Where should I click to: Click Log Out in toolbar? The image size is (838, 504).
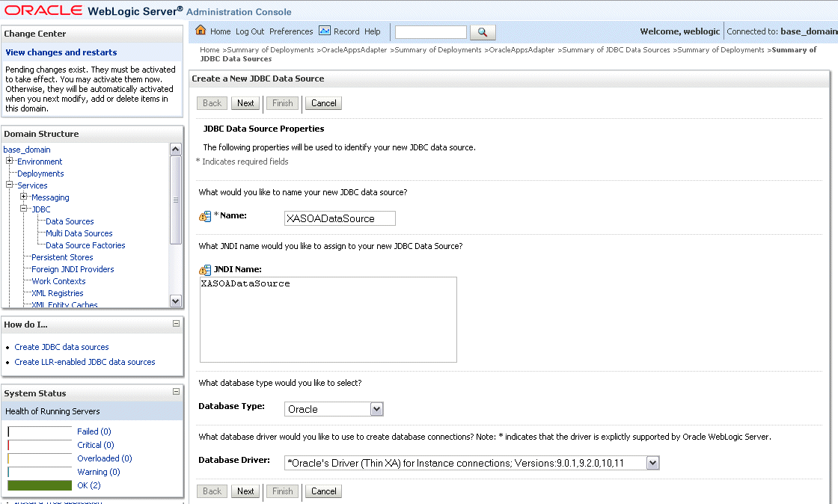pyautogui.click(x=250, y=31)
